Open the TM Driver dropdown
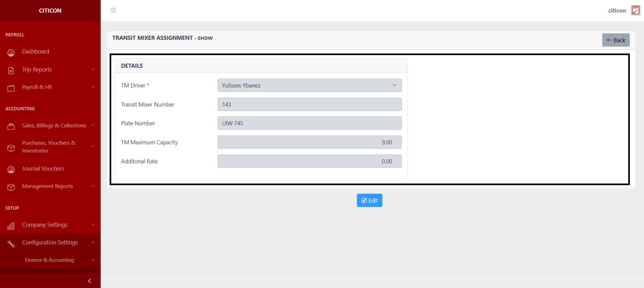The width and height of the screenshot is (644, 288). tap(309, 85)
